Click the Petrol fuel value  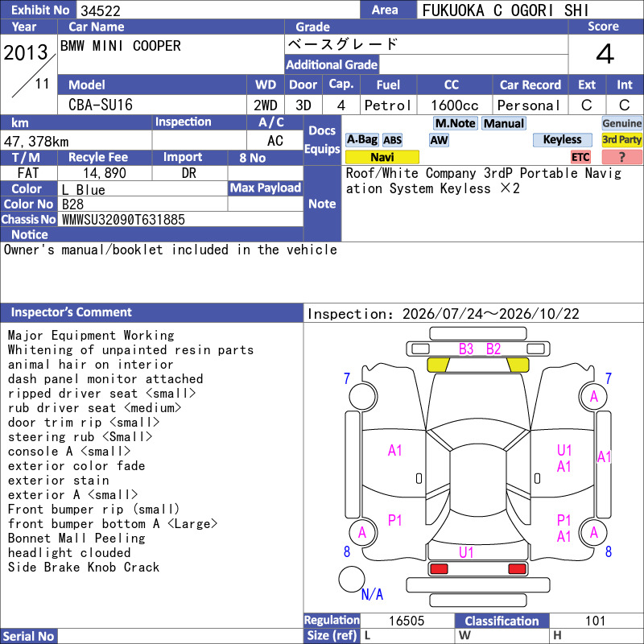[x=388, y=105]
